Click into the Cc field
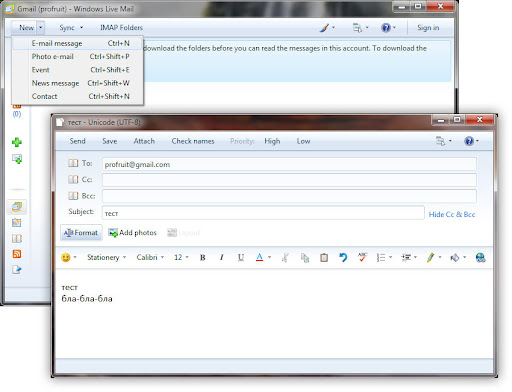This screenshot has width=512, height=392. tap(289, 180)
